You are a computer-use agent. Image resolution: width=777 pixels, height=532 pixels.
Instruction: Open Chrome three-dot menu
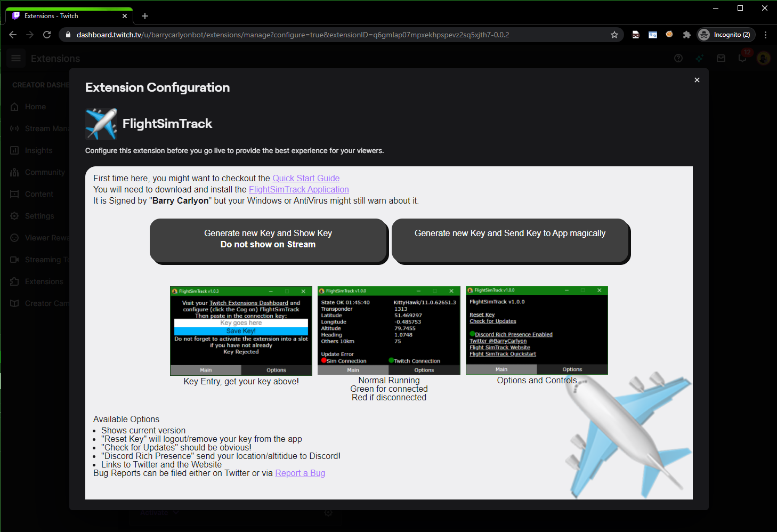(x=765, y=35)
